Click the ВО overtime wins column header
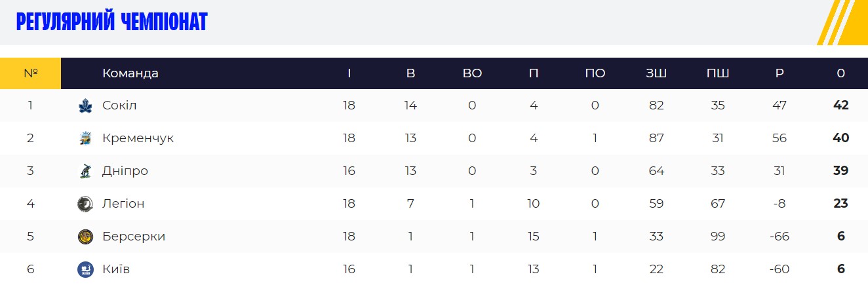Viewport: 868px width, 285px height. [472, 73]
